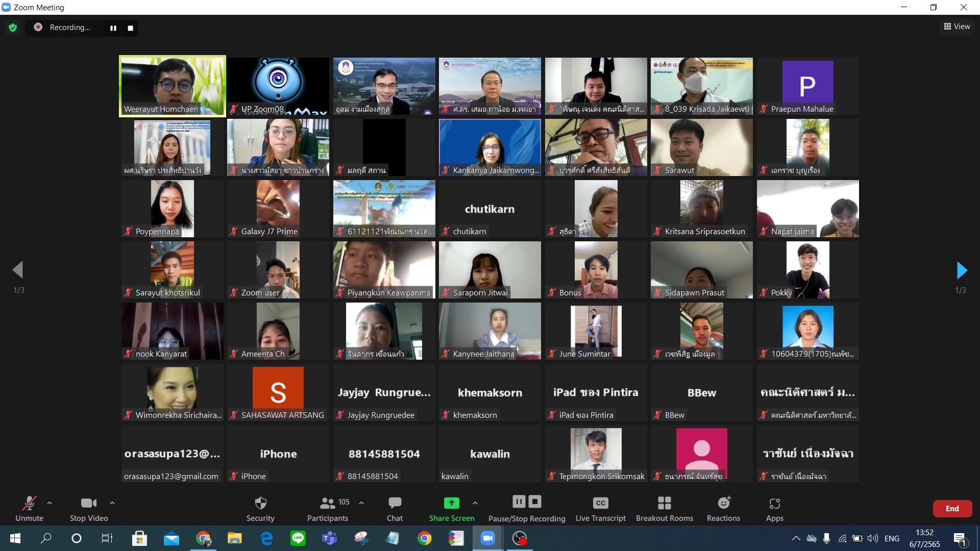The height and width of the screenshot is (551, 980).
Task: Open the Security shield menu
Action: click(x=260, y=509)
